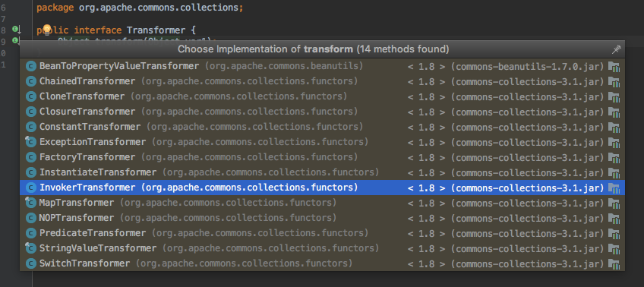Viewport: 644px width, 287px height.
Task: Go to MapTransformer implementation
Action: [323, 203]
